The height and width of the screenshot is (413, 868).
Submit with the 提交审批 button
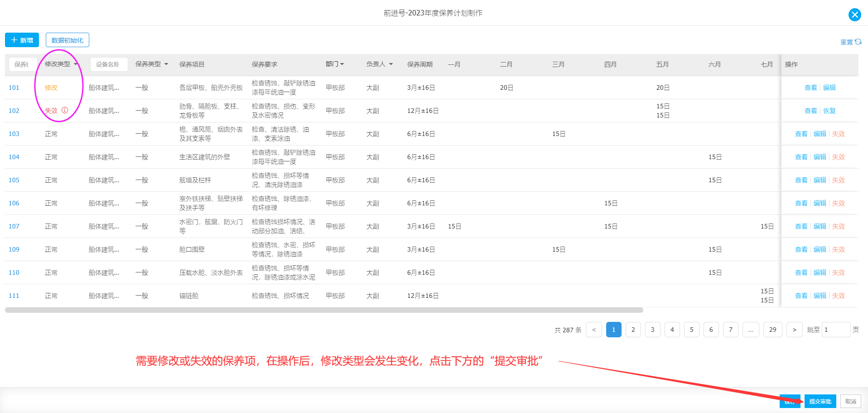coord(820,401)
